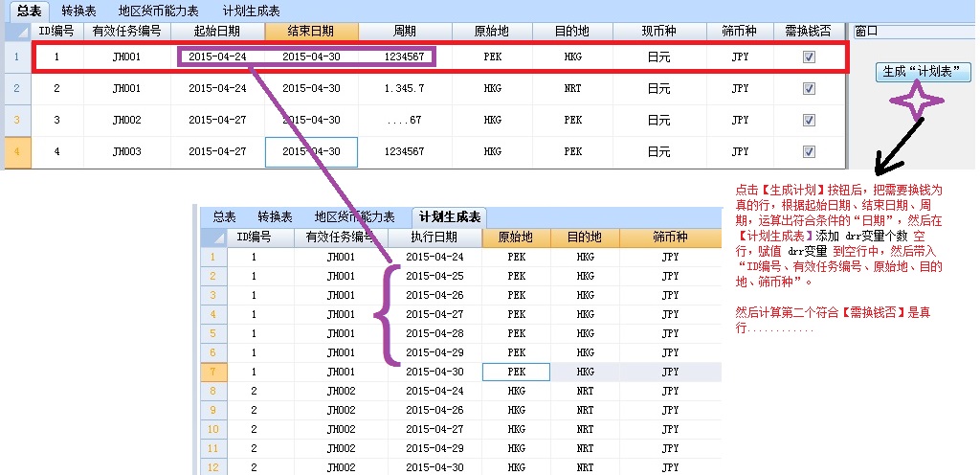This screenshot has height=475, width=980.
Task: Click the 2015-04-29 cell in lower row 11
Action: pos(435,449)
